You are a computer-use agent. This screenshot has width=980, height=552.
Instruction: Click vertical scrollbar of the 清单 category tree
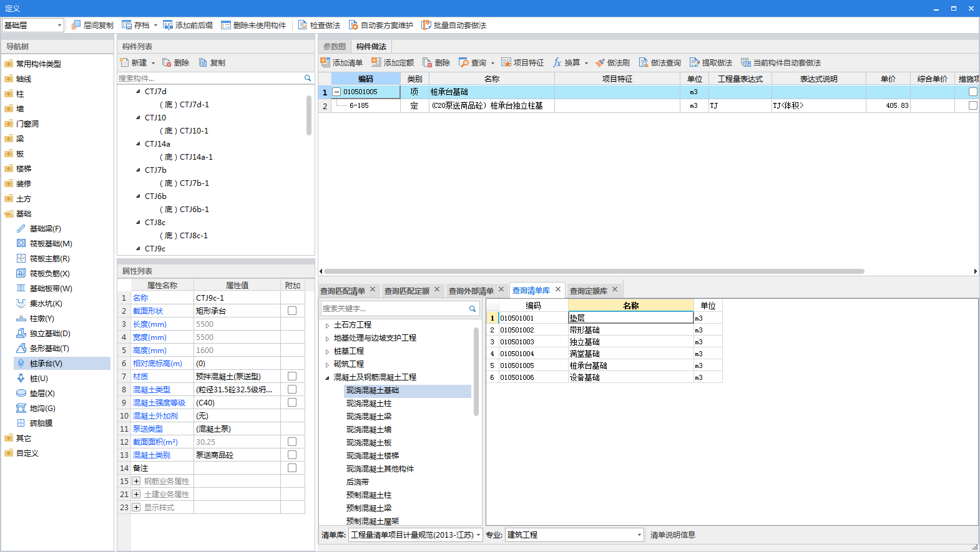tap(476, 372)
